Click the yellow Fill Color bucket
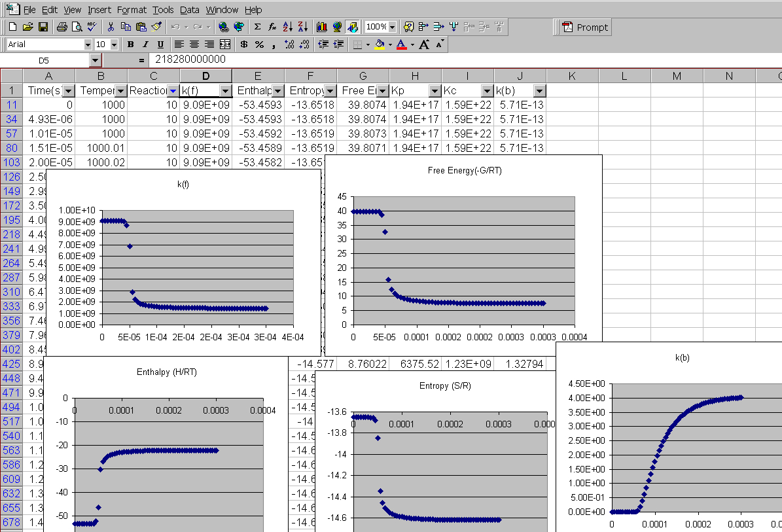The image size is (782, 532). click(x=379, y=44)
